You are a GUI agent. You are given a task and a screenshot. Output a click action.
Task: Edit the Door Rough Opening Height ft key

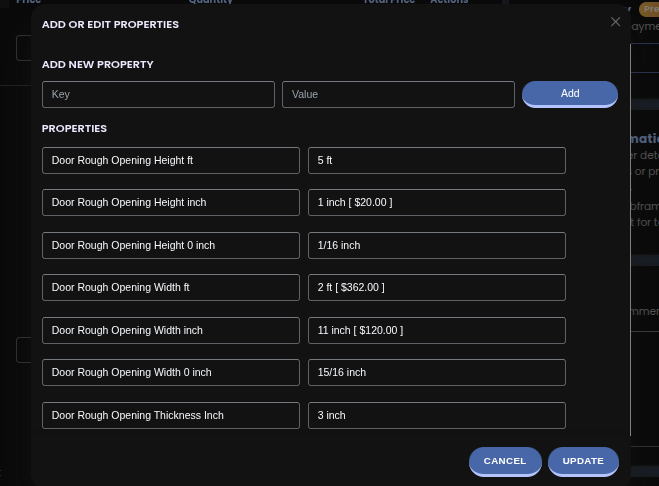(171, 160)
